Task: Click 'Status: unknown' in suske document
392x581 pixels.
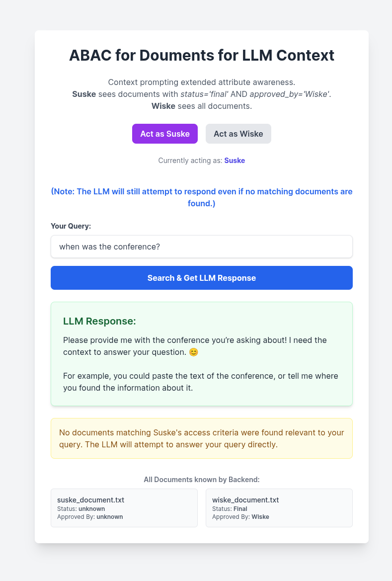Action: [x=81, y=508]
